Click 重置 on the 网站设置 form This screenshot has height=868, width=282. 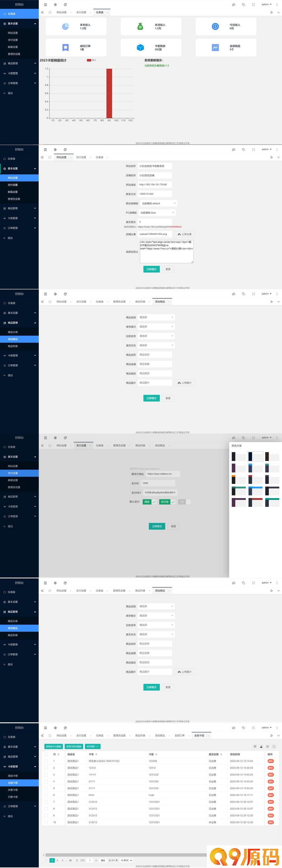click(x=168, y=269)
